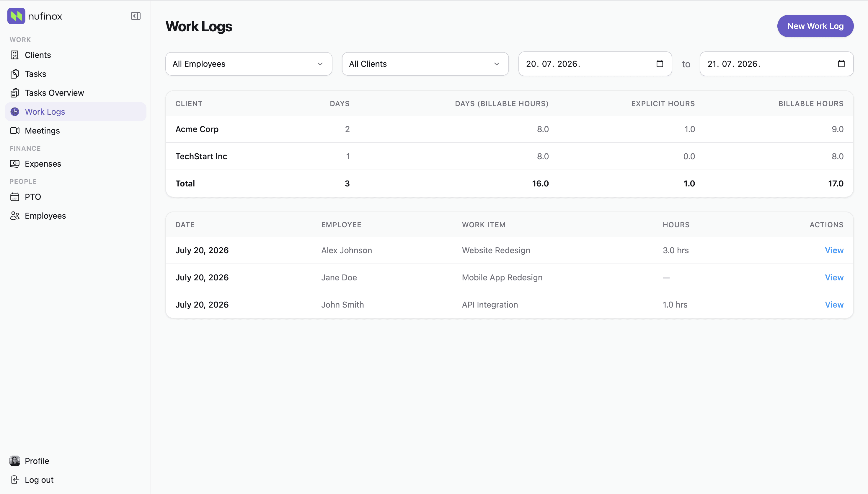Select the TechStart Inc client row

click(x=509, y=156)
